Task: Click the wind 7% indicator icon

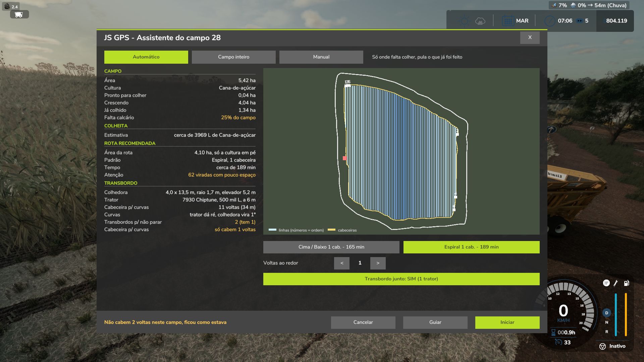Action: click(x=554, y=5)
